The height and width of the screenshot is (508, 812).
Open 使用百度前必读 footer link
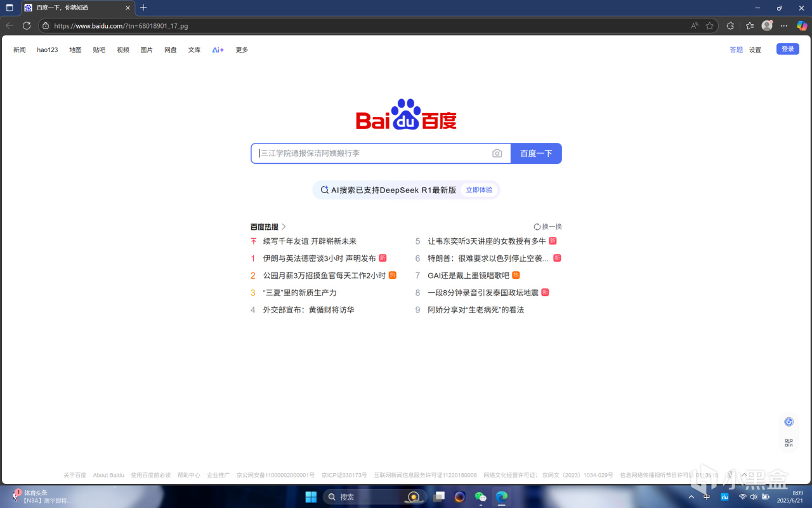tap(151, 475)
